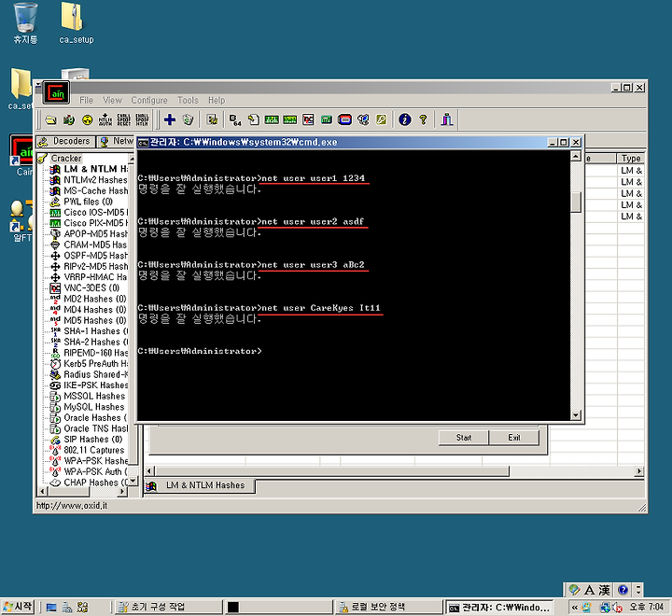Click the cmd window vertical scrollbar thumb

[576, 202]
